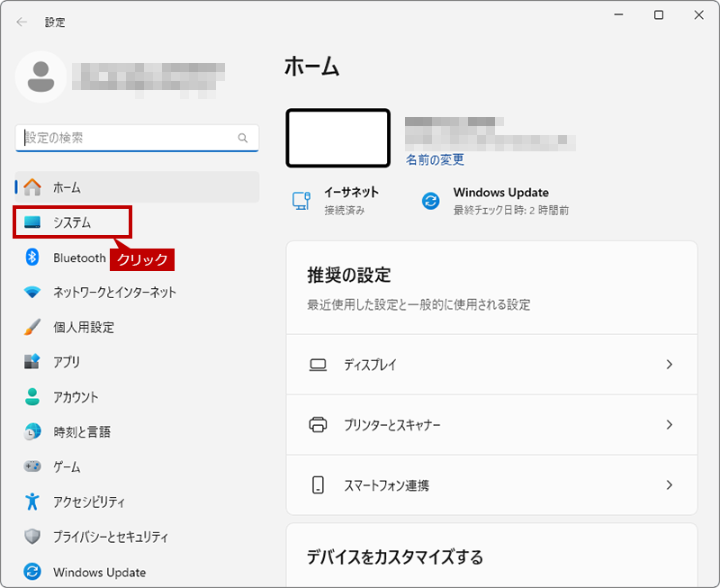Image resolution: width=720 pixels, height=588 pixels.
Task: Go to 時刻と言語 settings
Action: pyautogui.click(x=138, y=432)
